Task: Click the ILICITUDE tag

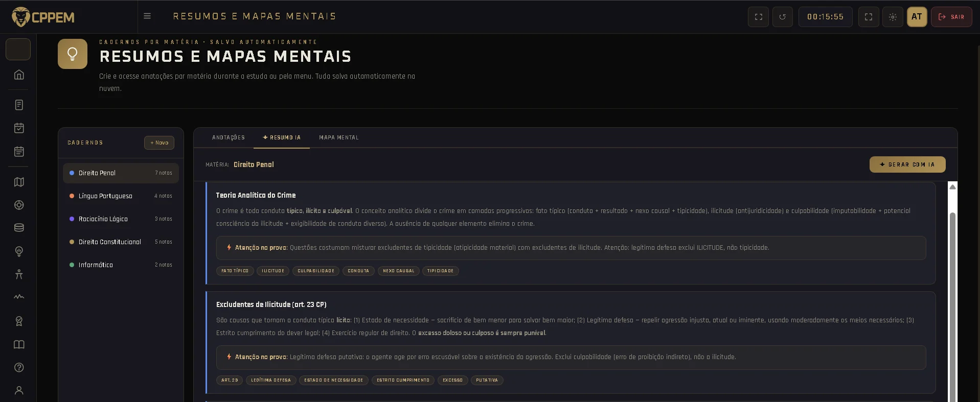Action: (273, 271)
